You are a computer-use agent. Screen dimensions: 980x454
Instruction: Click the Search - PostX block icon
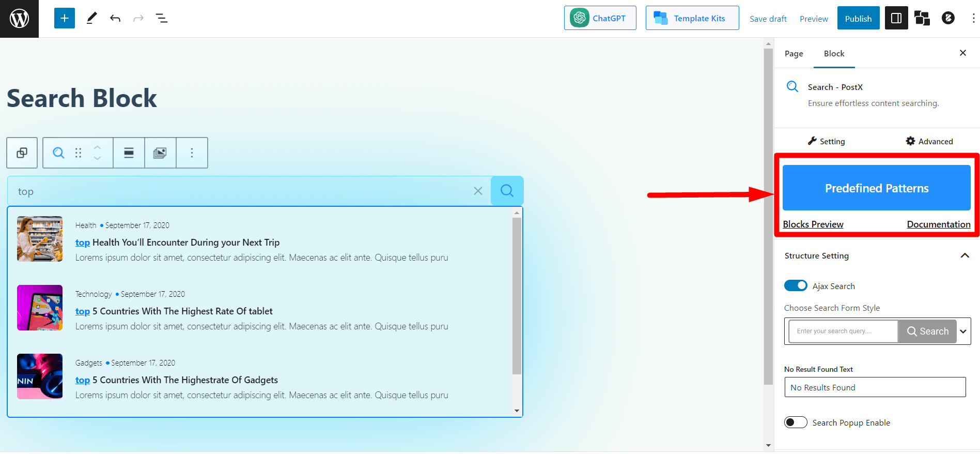[792, 86]
